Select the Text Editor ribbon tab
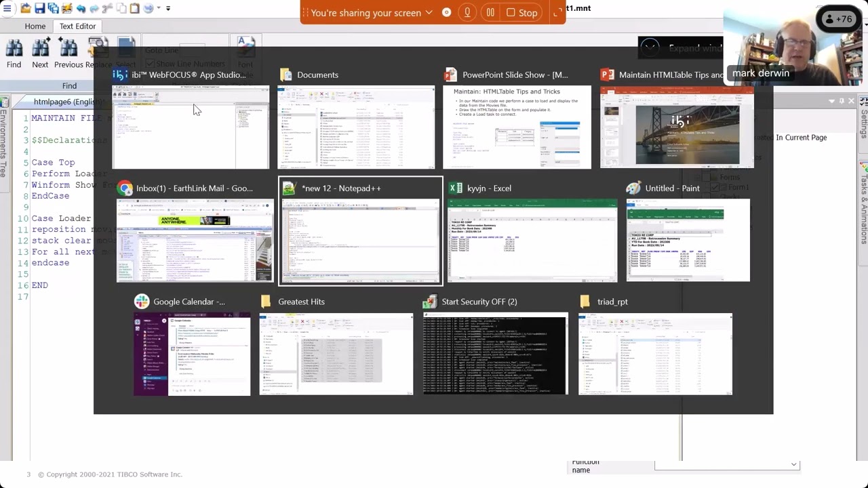Screen dimensions: 868x488 (x=77, y=26)
